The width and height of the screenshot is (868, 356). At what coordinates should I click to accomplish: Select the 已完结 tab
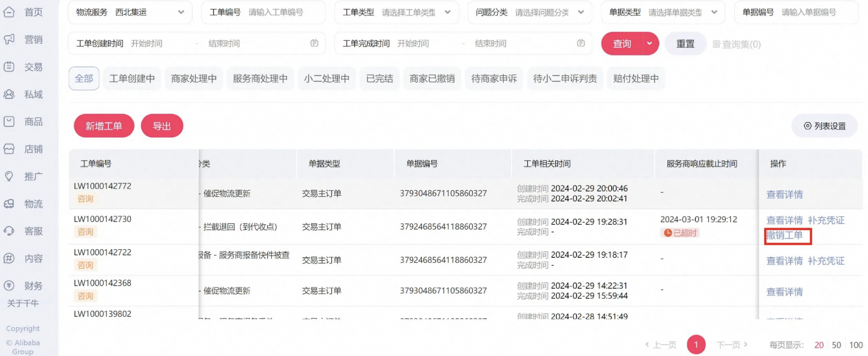pyautogui.click(x=379, y=78)
